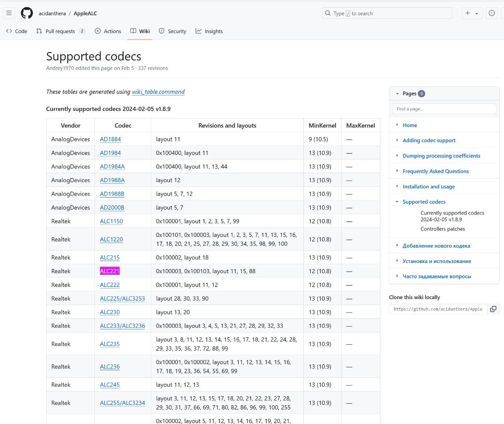Screen dimensions: 504x424
Task: Collapse the Pages section in sidebar
Action: point(397,93)
